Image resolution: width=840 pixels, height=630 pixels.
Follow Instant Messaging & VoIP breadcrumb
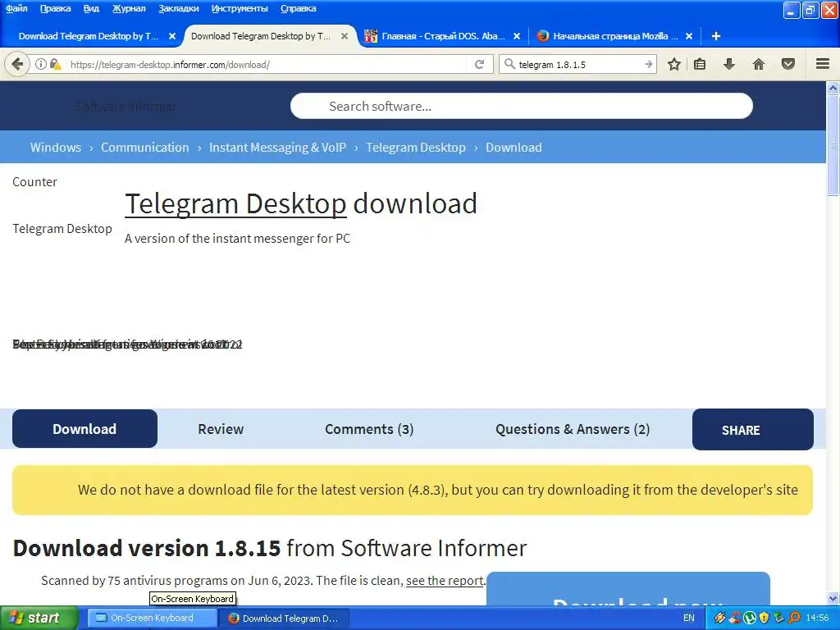click(277, 148)
